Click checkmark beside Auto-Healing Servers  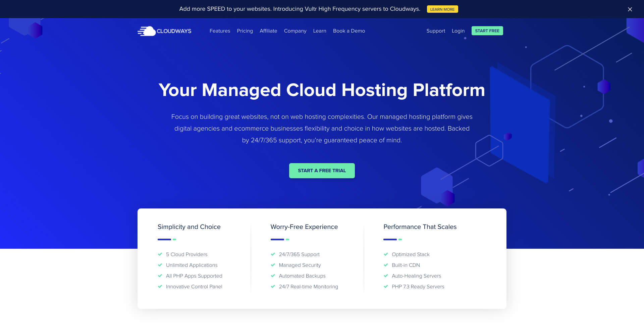tap(386, 276)
